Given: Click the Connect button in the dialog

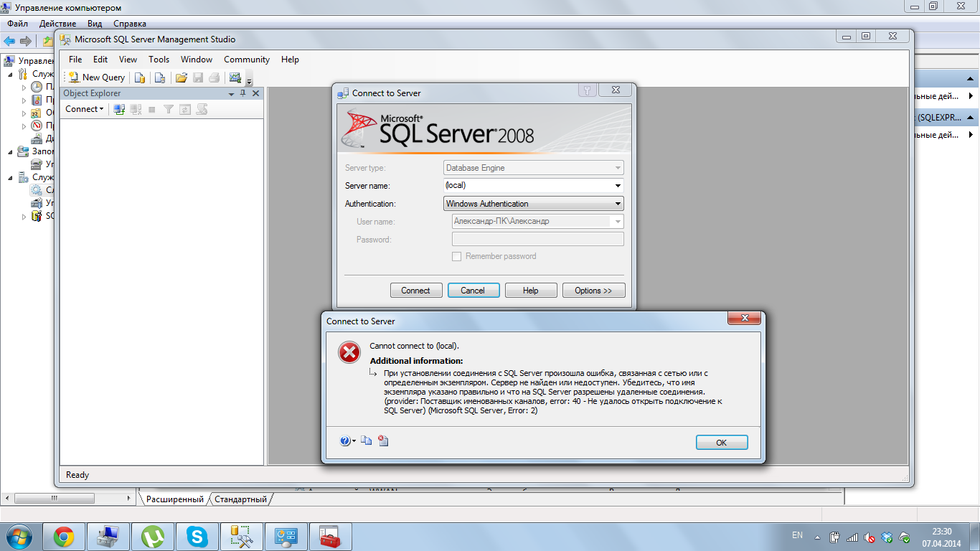Looking at the screenshot, I should (x=415, y=291).
